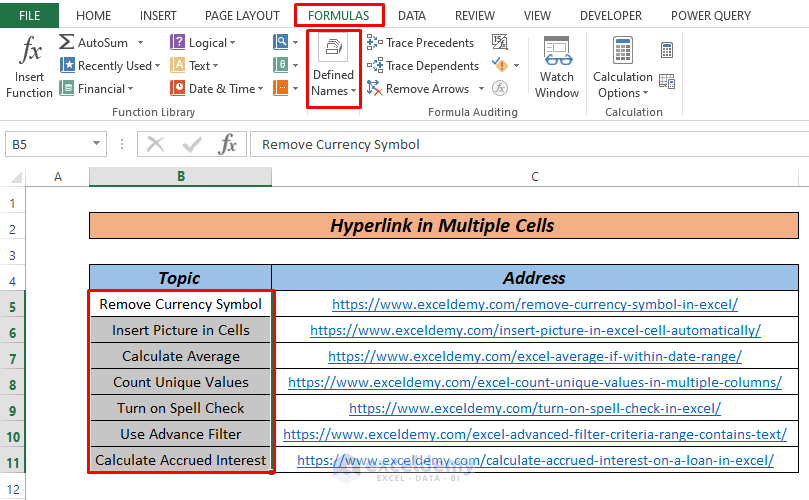Viewport: 809px width, 500px height.
Task: Click the formula bar fx Insert Function icon
Action: coord(227,144)
